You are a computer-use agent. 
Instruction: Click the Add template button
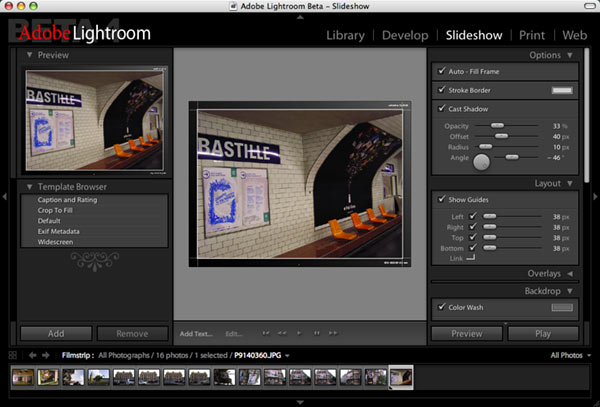coord(56,334)
